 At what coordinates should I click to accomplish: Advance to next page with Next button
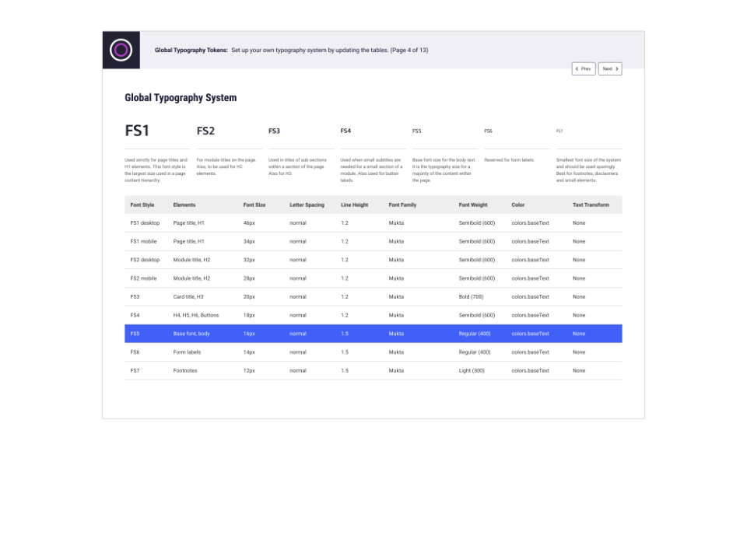pyautogui.click(x=610, y=68)
